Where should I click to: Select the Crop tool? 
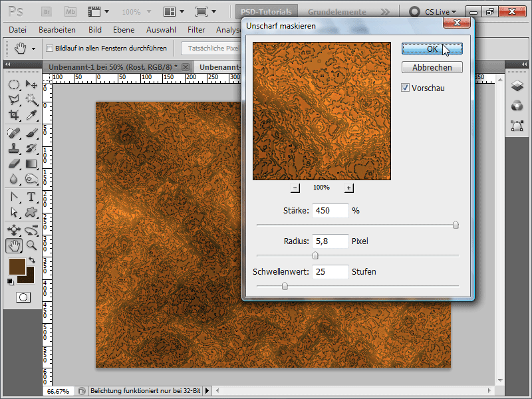pyautogui.click(x=13, y=114)
